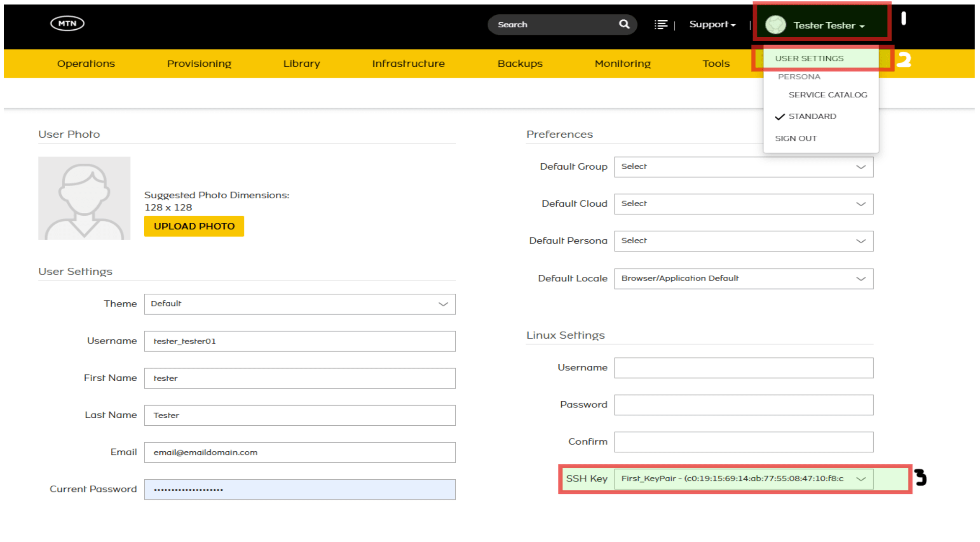Click SIGN OUT in the menu
980x542 pixels.
[795, 138]
